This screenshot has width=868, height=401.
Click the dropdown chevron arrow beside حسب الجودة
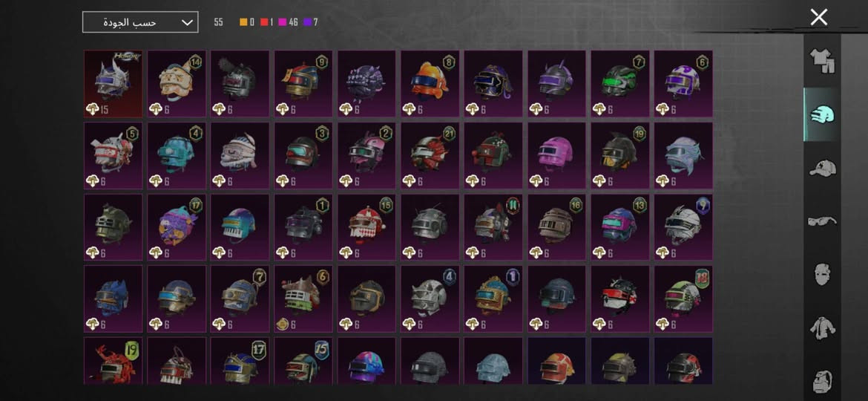point(187,22)
